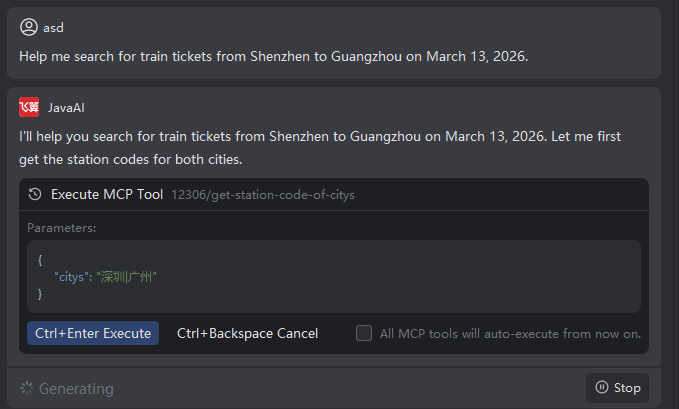Click the clock icon beside Execute MCP Tool
The height and width of the screenshot is (409, 679).
click(36, 195)
